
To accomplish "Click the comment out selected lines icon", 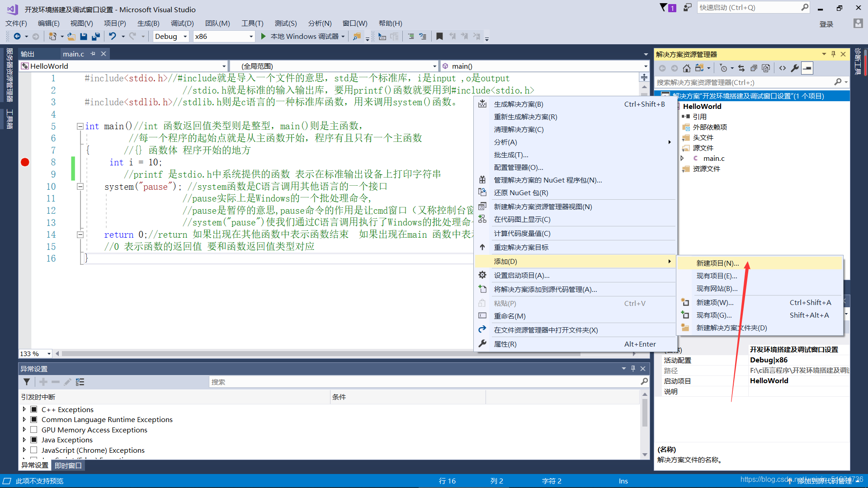I will (x=411, y=37).
